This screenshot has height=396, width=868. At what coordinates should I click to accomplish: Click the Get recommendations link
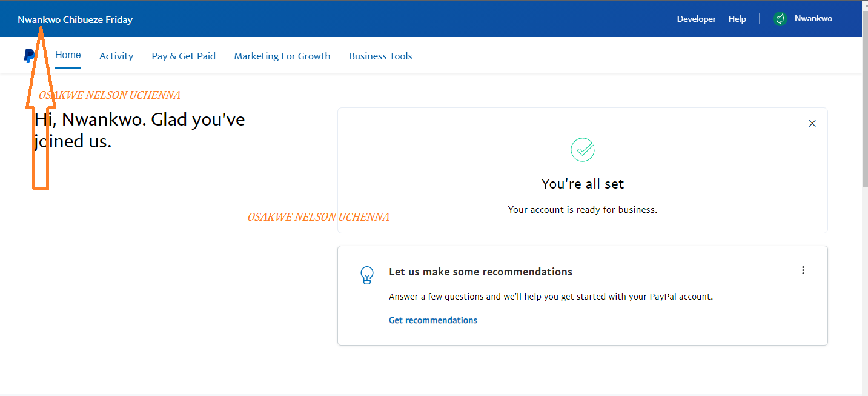pos(433,320)
